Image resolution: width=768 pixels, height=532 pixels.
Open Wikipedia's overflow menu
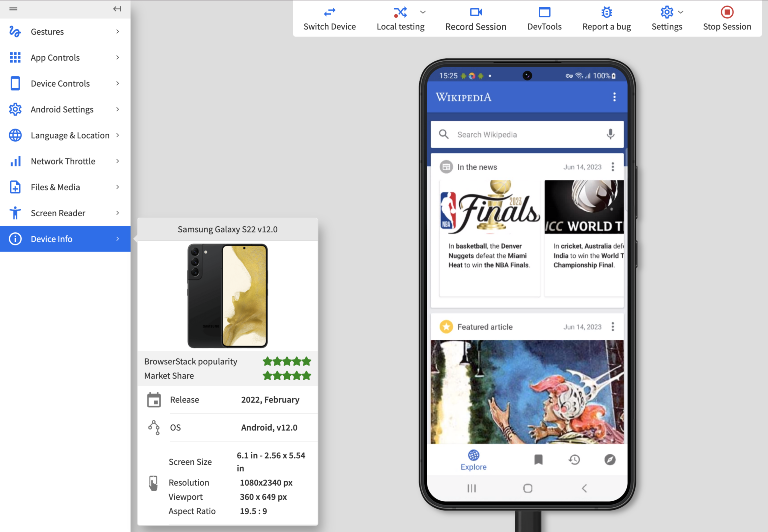tap(614, 97)
